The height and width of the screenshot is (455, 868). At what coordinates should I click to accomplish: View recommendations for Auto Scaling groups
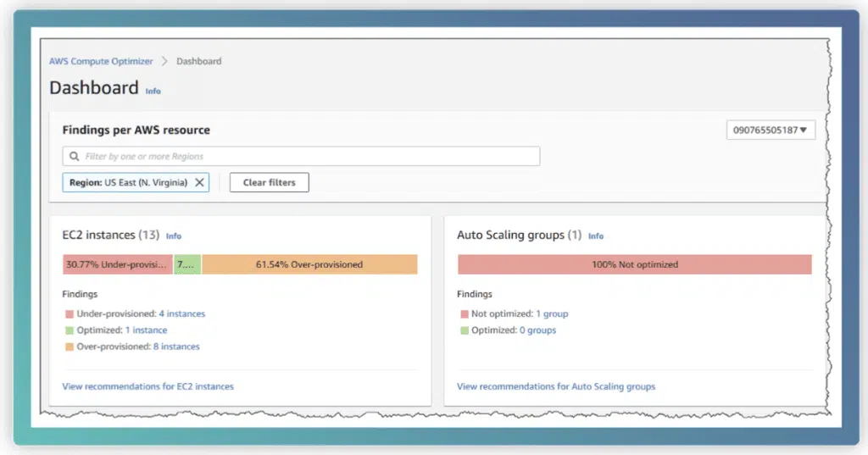pos(556,386)
